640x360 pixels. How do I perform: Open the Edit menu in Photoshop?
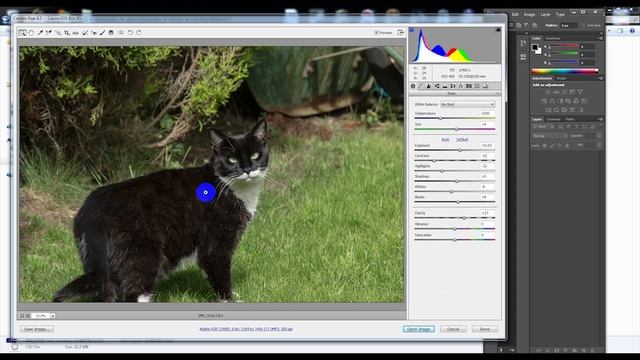pos(515,14)
